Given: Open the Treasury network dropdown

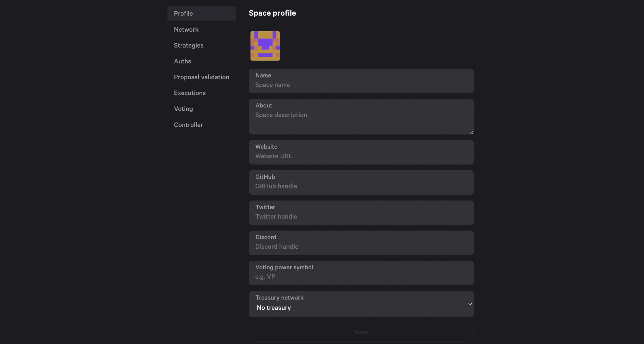Looking at the screenshot, I should 361,304.
